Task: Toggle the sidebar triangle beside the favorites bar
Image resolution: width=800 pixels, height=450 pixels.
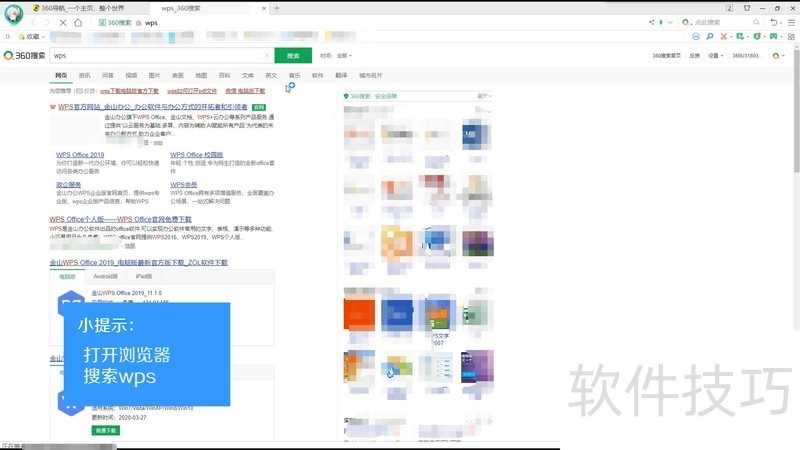Action: [8, 37]
